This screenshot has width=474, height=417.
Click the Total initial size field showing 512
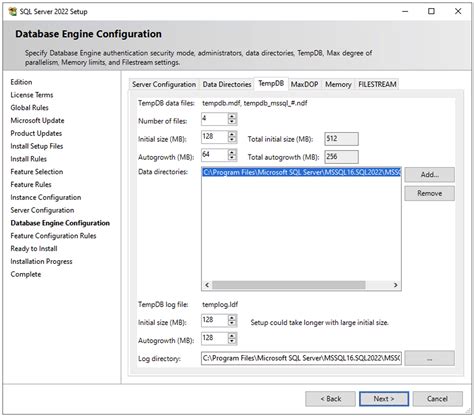(341, 139)
